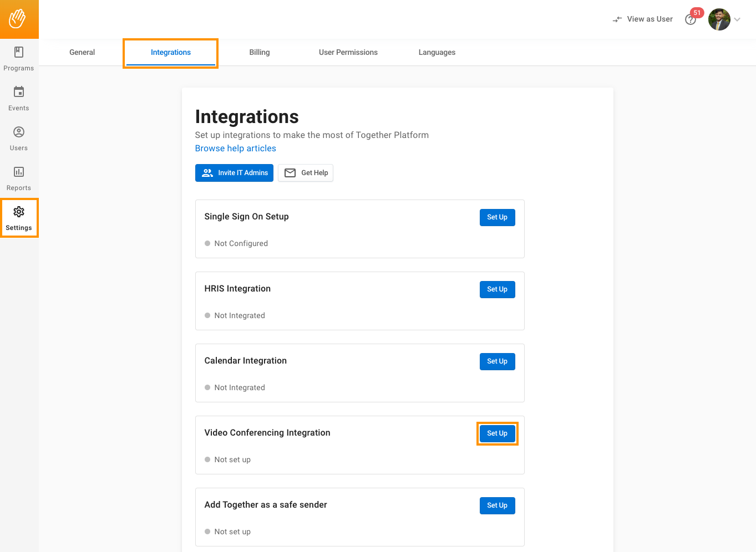756x552 pixels.
Task: Click the Settings gear icon
Action: (x=19, y=212)
